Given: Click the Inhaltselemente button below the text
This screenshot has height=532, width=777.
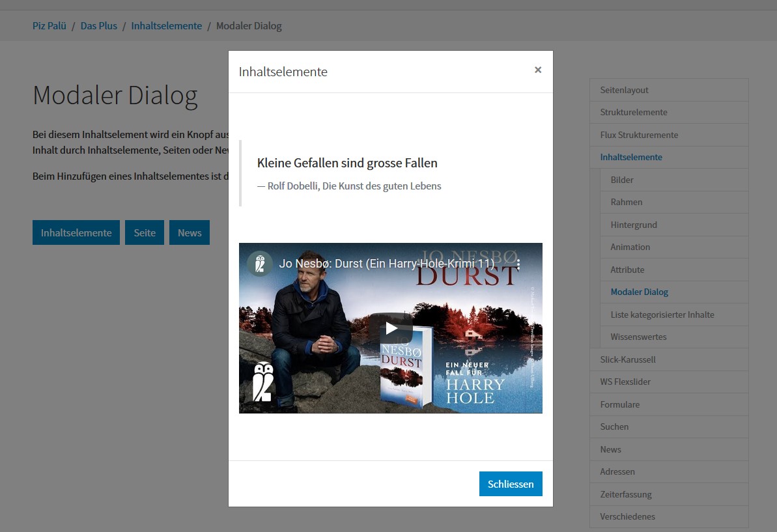Looking at the screenshot, I should point(76,232).
